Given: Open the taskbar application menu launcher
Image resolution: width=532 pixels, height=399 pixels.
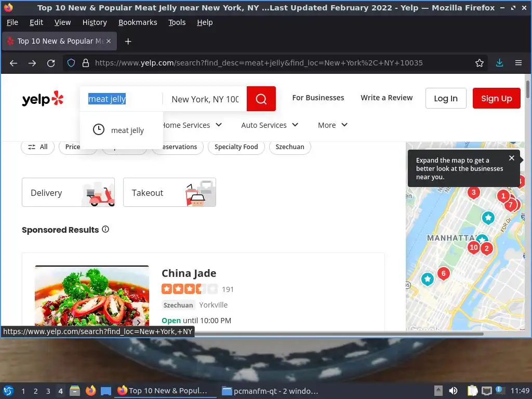Looking at the screenshot, I should (8, 391).
